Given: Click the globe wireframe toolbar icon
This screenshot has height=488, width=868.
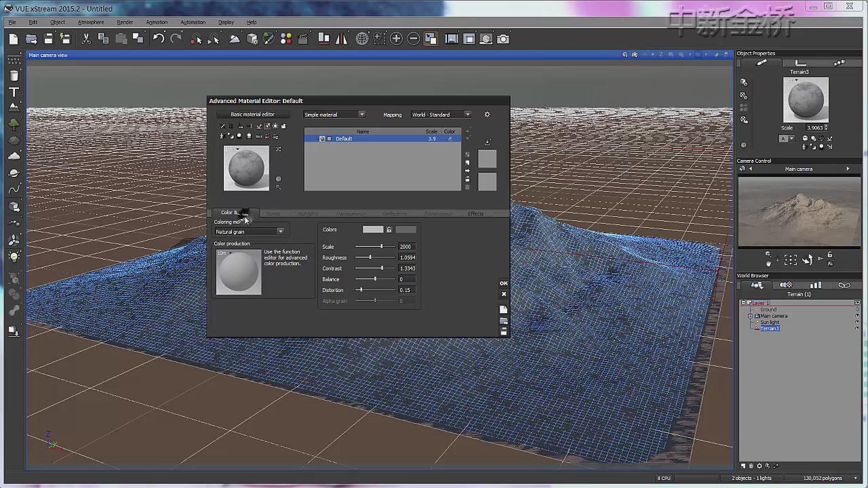Looking at the screenshot, I should [362, 39].
